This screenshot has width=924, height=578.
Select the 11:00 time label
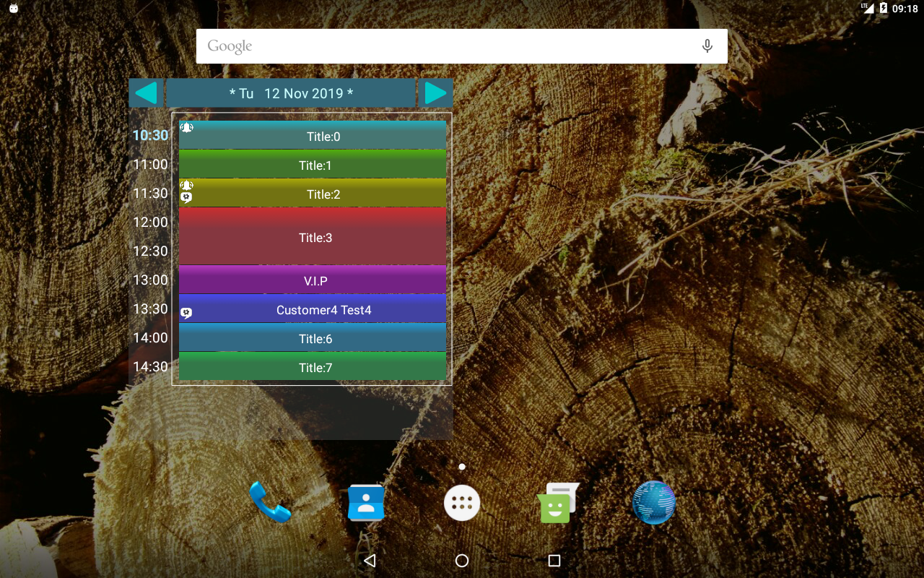point(150,164)
